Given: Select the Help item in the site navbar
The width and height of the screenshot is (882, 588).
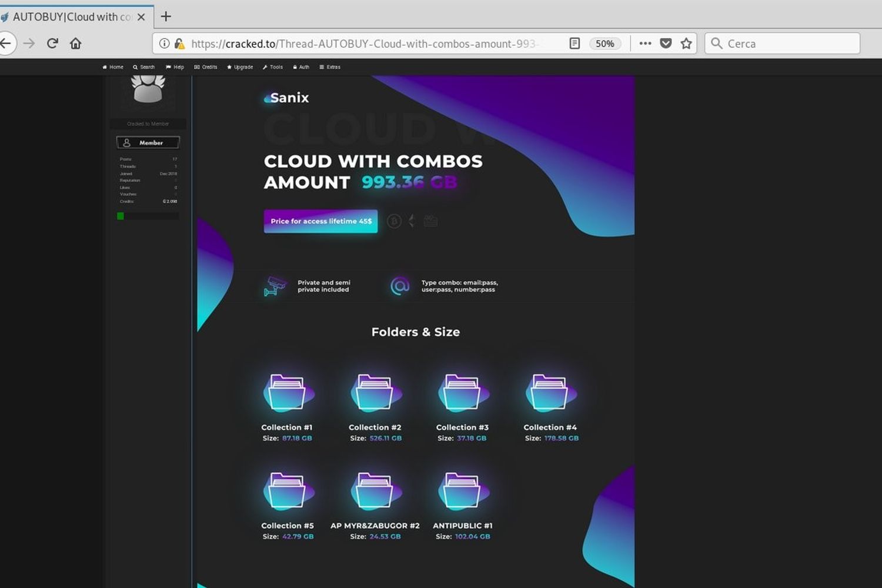Looking at the screenshot, I should pos(175,67).
